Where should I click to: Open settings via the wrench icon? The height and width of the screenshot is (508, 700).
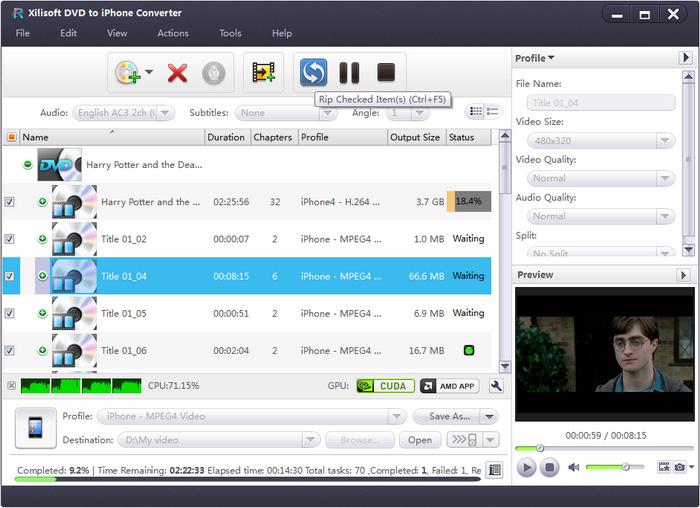(496, 386)
